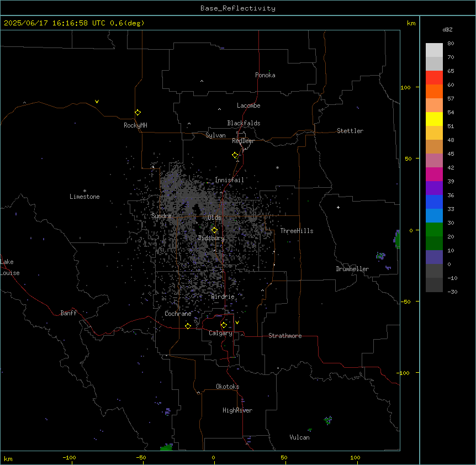Click the Airdrie city label
This screenshot has width=476, height=465.
tap(223, 297)
